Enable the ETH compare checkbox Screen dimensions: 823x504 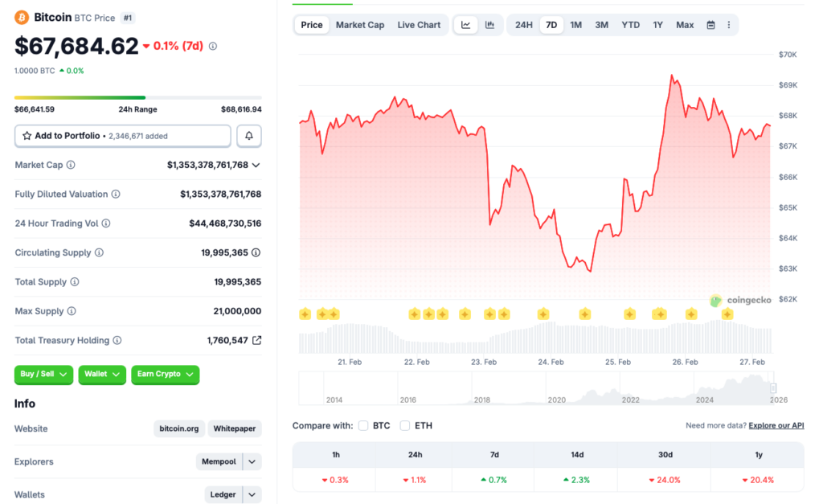404,425
